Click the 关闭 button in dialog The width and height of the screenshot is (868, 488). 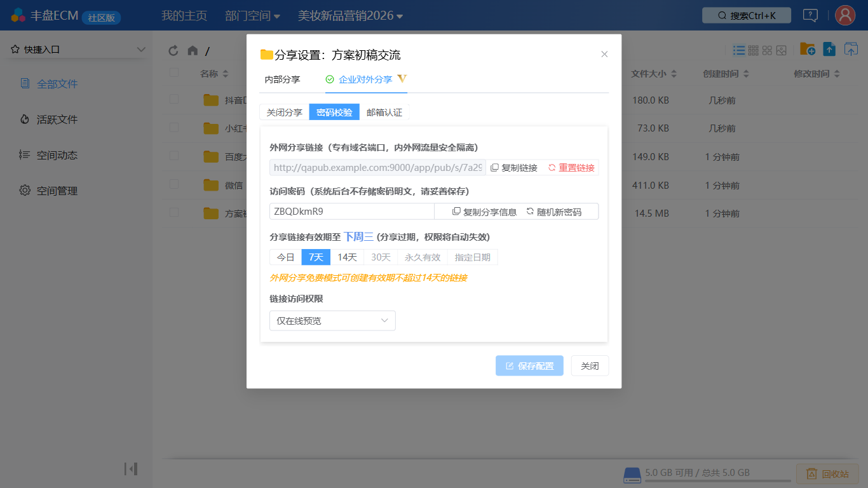pyautogui.click(x=590, y=366)
